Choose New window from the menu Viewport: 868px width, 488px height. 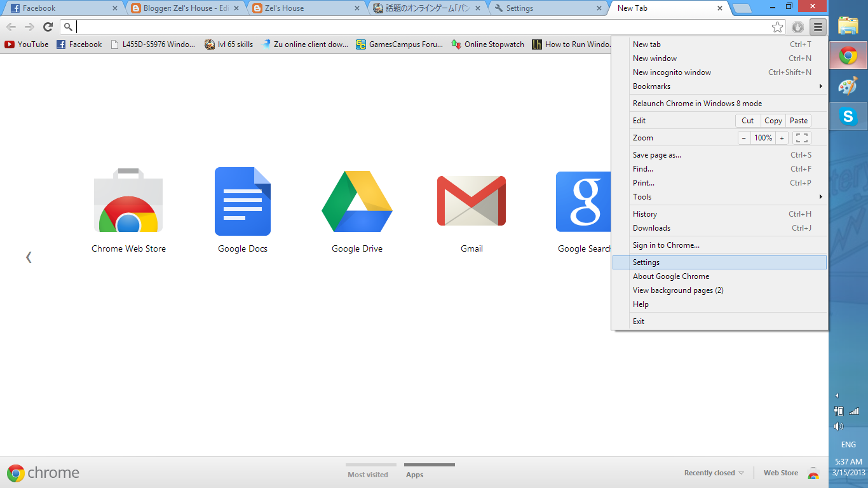click(720, 58)
